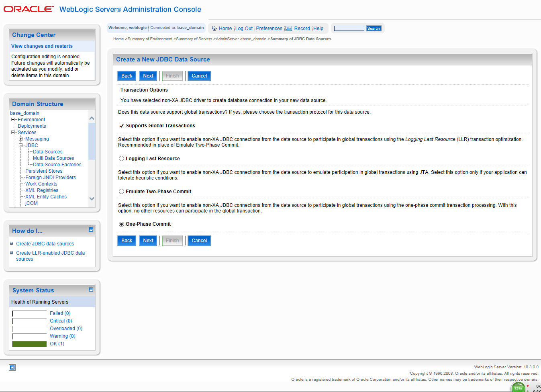
Task: Open base_domain in Domain Structure tree
Action: pos(24,113)
